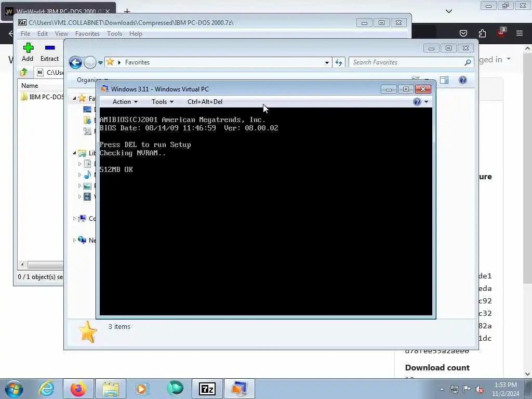Viewport: 532px width, 399px height.
Task: Select the WinWorld IBM PC-DOS 2000 tab
Action: point(58,11)
